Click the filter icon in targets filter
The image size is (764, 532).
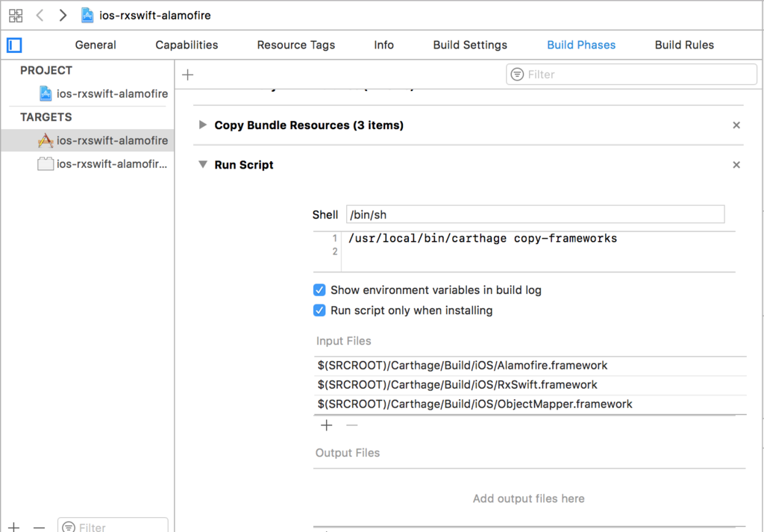coord(69,527)
